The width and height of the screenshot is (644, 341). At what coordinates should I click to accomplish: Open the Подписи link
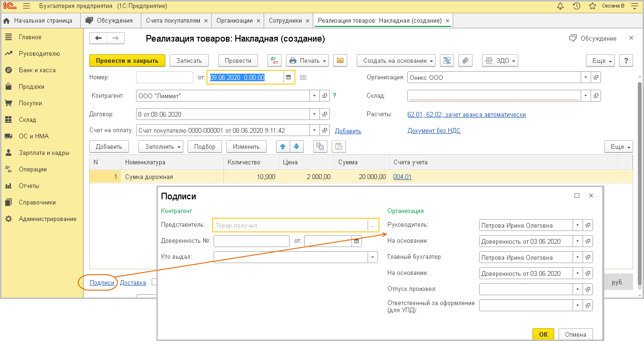102,283
